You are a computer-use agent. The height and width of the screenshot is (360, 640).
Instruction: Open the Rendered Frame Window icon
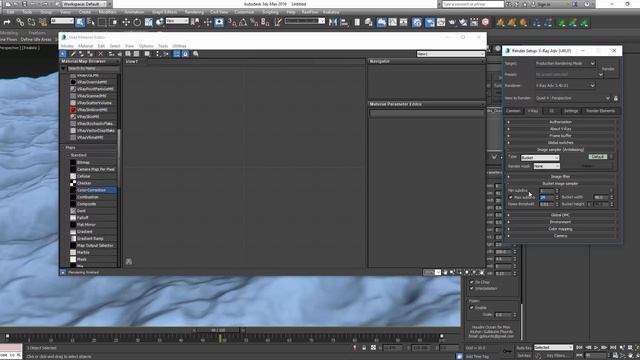coord(441,22)
